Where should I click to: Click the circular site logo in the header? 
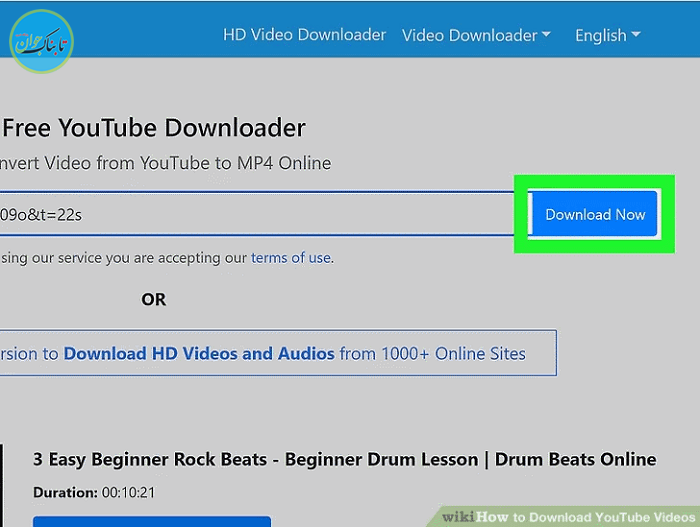coord(41,40)
